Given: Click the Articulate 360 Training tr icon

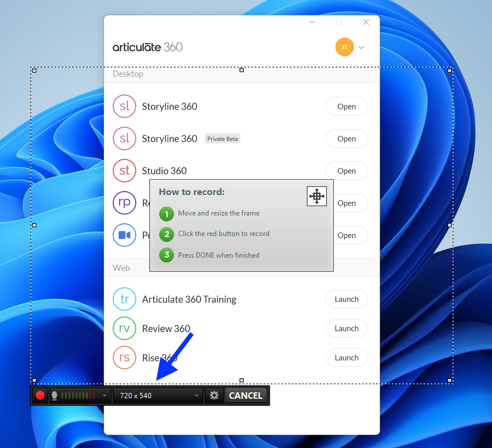Looking at the screenshot, I should coord(124,299).
